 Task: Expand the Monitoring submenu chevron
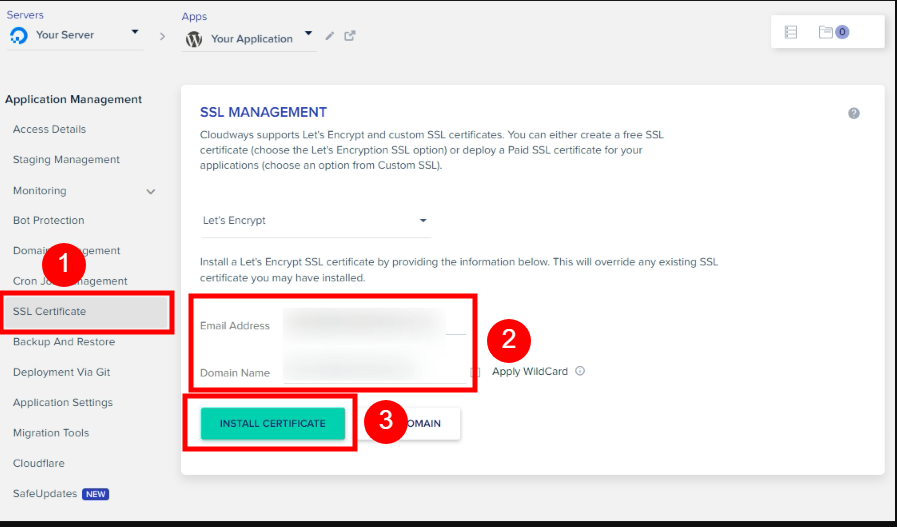click(x=151, y=192)
